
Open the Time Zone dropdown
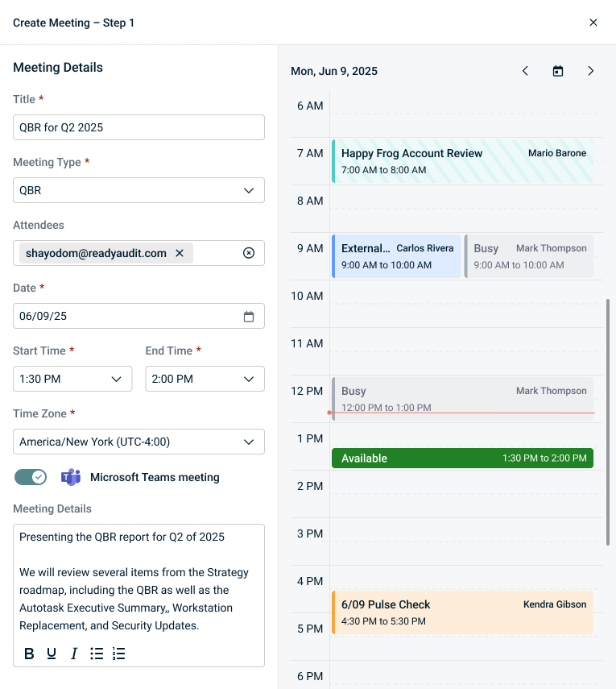point(138,442)
